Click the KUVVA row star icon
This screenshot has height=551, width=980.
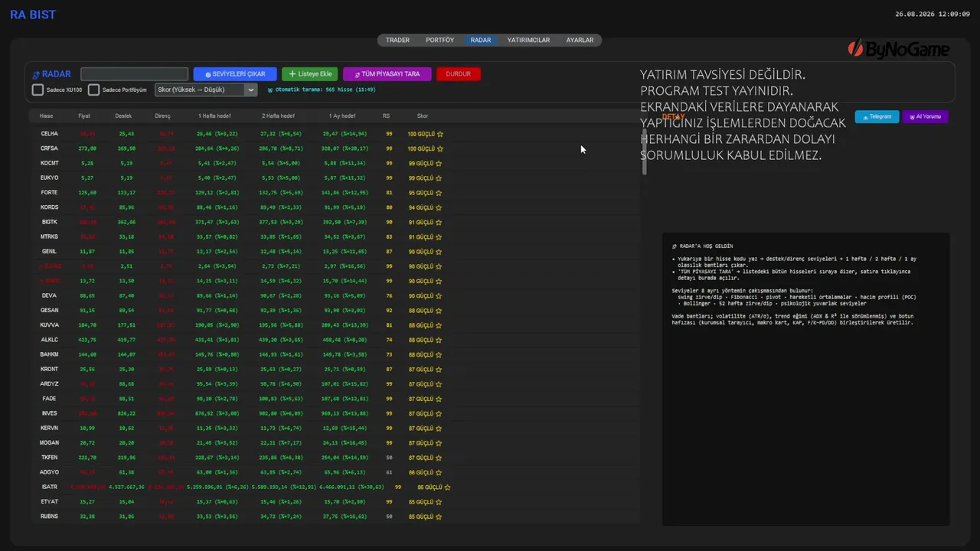440,325
